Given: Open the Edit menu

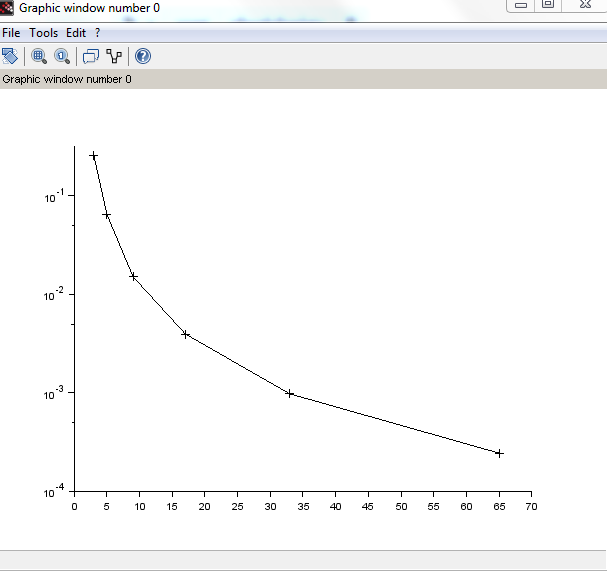Looking at the screenshot, I should [76, 33].
